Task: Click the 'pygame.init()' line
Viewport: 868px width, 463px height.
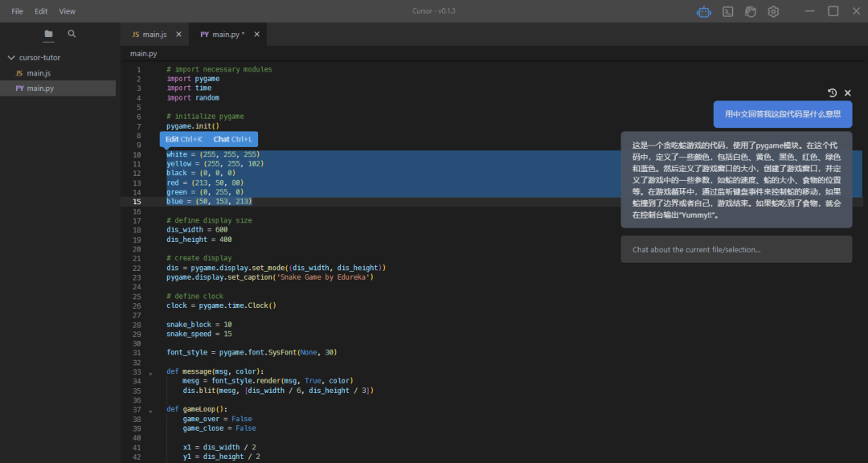Action: point(193,125)
